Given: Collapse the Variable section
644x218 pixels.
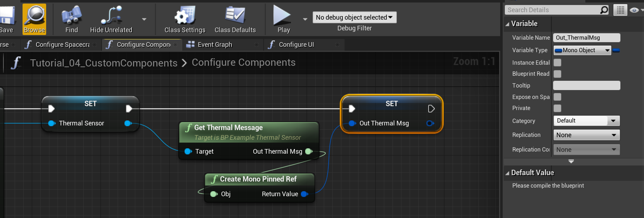Looking at the screenshot, I should click(x=507, y=24).
